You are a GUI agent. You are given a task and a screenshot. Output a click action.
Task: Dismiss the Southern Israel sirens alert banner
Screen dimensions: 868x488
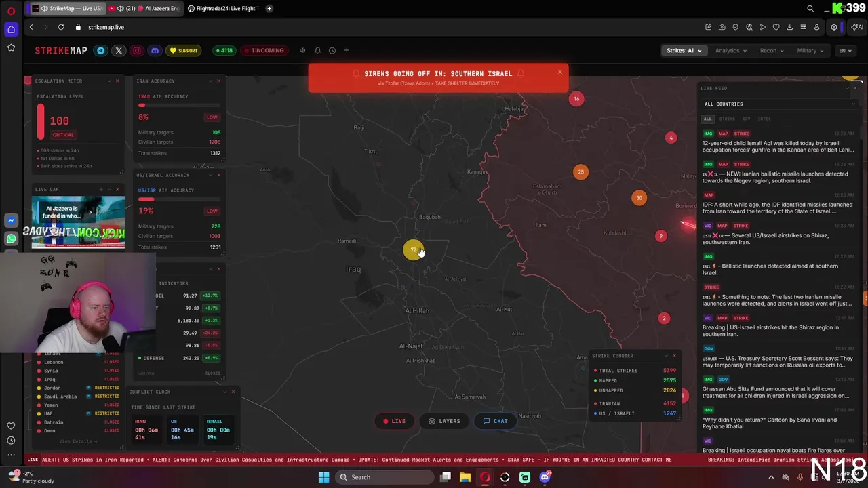[x=560, y=72]
